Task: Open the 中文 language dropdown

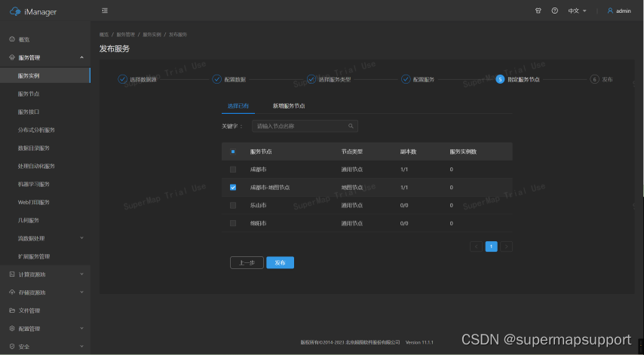Action: point(577,11)
